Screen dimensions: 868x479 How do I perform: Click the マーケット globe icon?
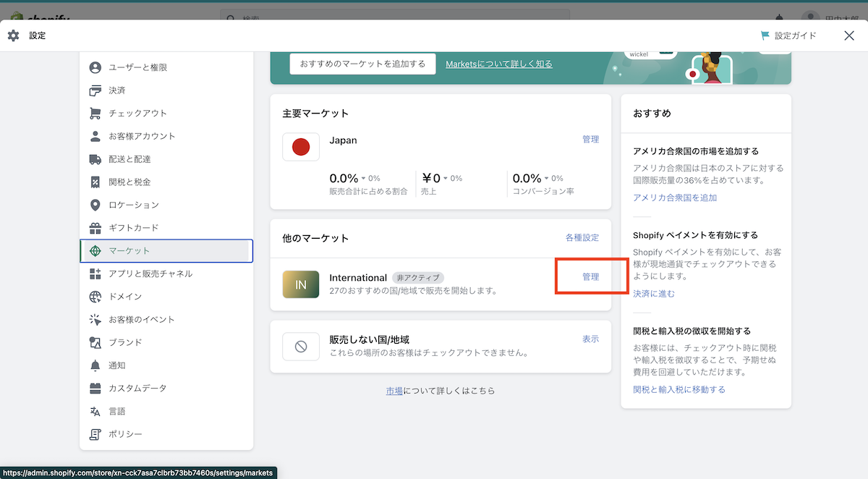95,250
